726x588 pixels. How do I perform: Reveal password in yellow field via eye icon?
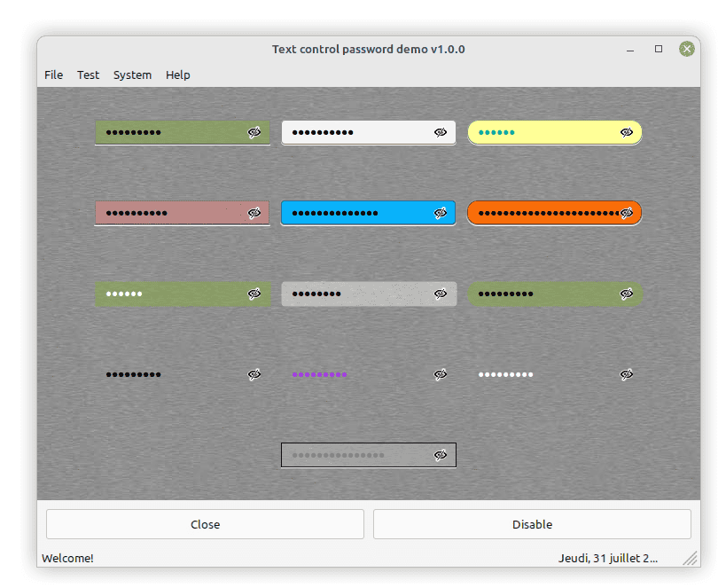tap(627, 132)
